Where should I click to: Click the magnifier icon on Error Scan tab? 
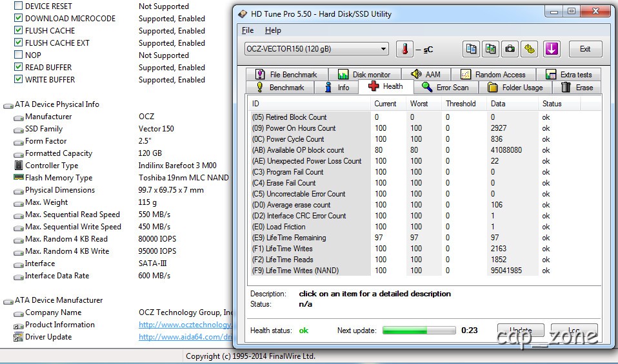coord(427,87)
